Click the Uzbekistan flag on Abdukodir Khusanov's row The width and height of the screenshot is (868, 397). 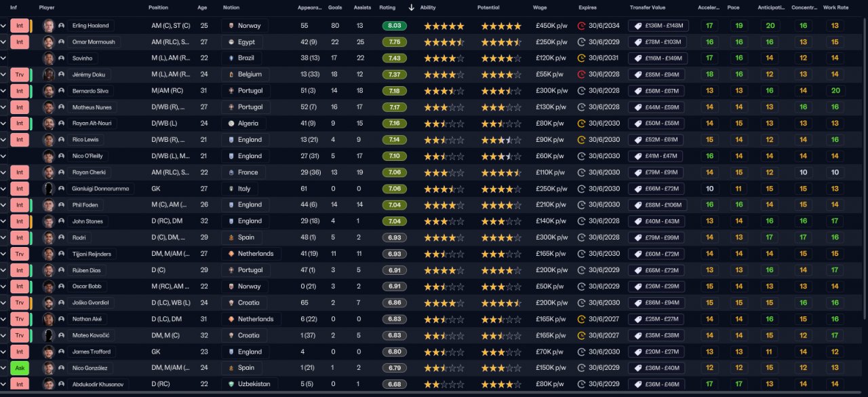pos(233,384)
